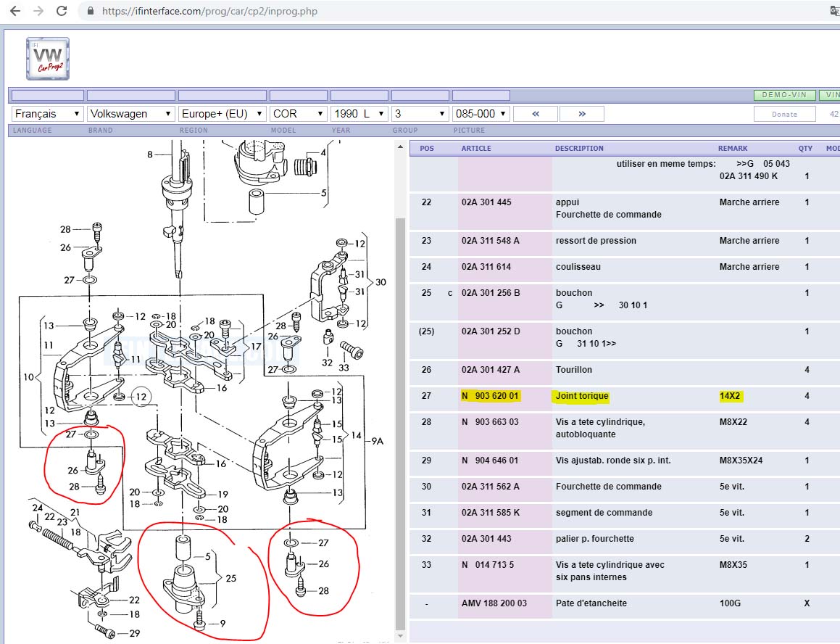Click callout 9A on the diagram

(x=378, y=441)
